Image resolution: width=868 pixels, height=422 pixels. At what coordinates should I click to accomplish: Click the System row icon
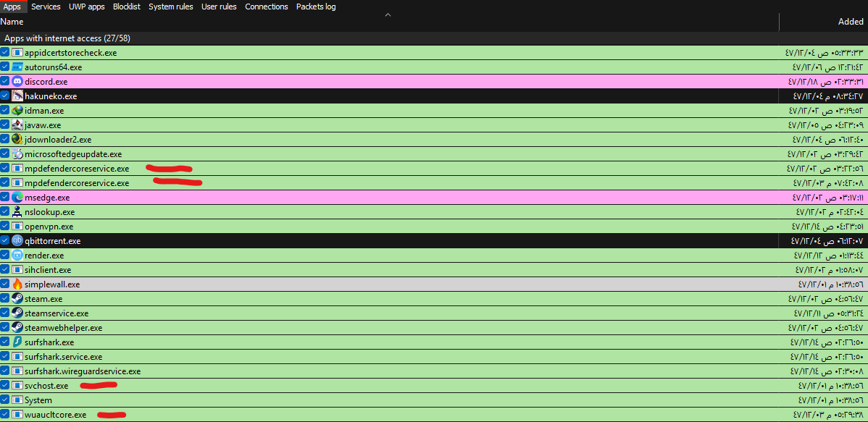(x=17, y=400)
